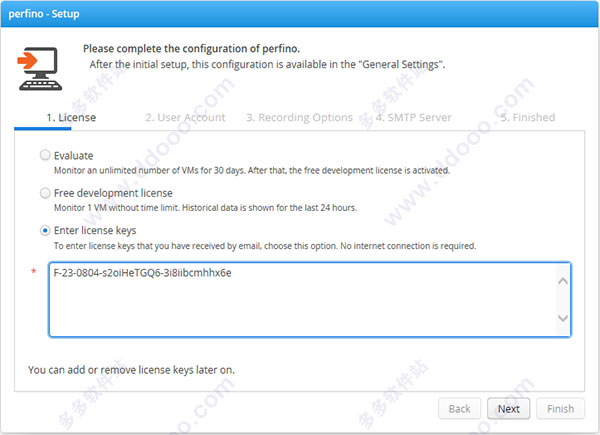Click 'Monitor an unlimited number of VMs' description
600x435 pixels.
252,170
